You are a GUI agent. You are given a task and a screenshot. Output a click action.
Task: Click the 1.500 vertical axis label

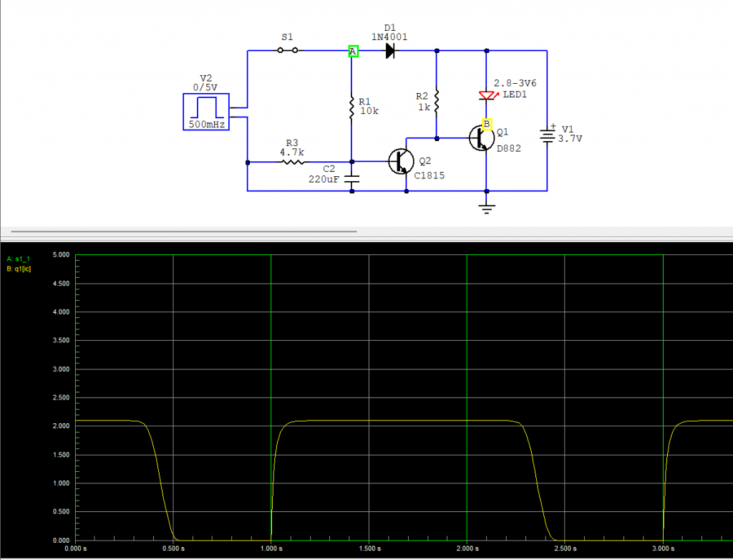coord(62,455)
